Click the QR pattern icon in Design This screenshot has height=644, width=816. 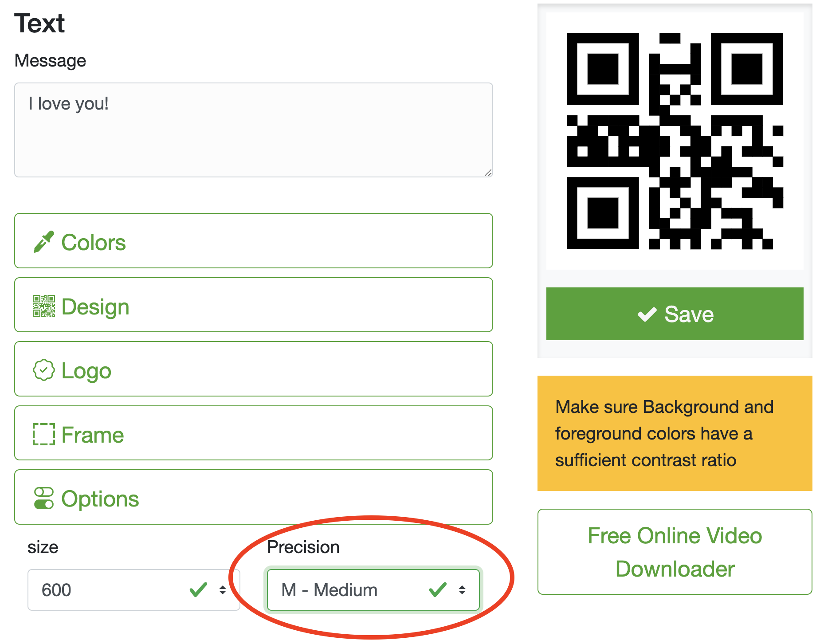[x=44, y=306]
